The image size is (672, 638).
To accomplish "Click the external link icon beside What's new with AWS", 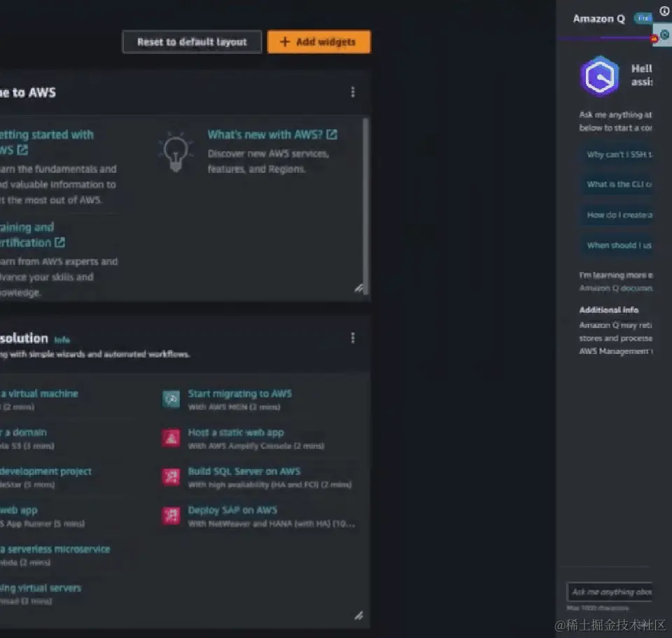I will coord(332,134).
